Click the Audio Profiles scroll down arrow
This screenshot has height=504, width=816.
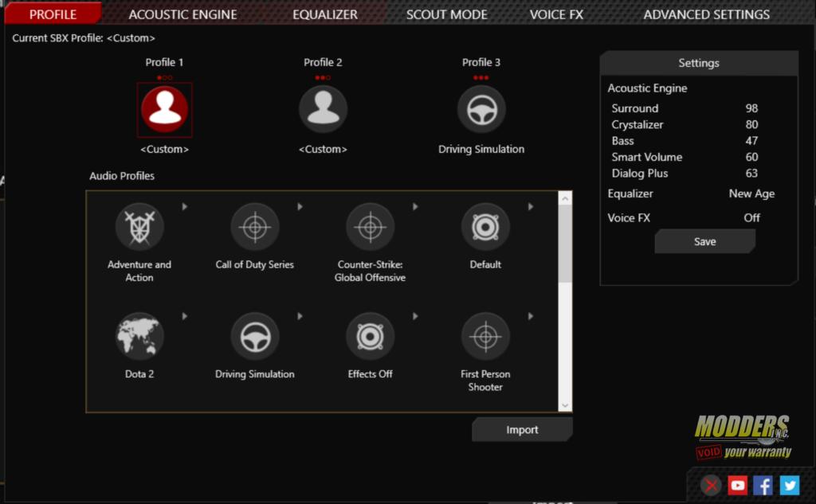pos(565,406)
